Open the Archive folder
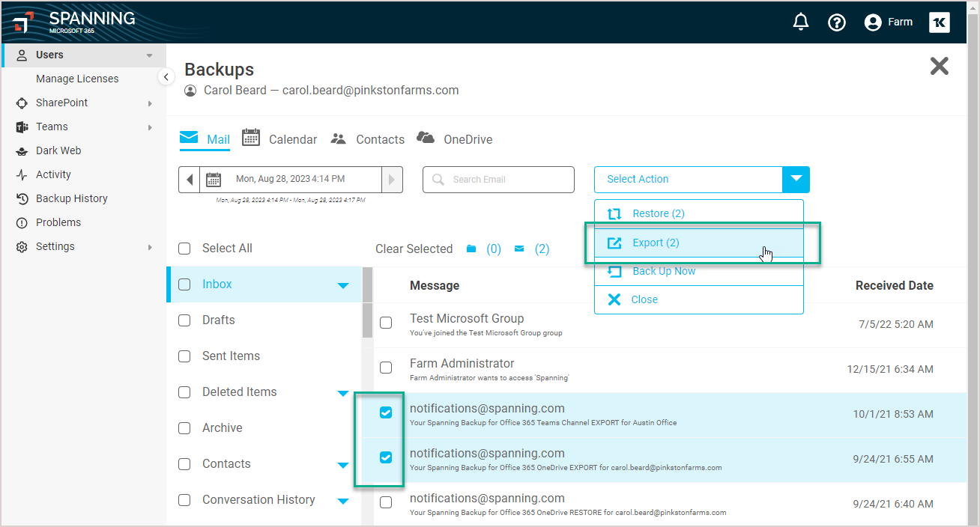Viewport: 980px width, 527px height. 222,428
